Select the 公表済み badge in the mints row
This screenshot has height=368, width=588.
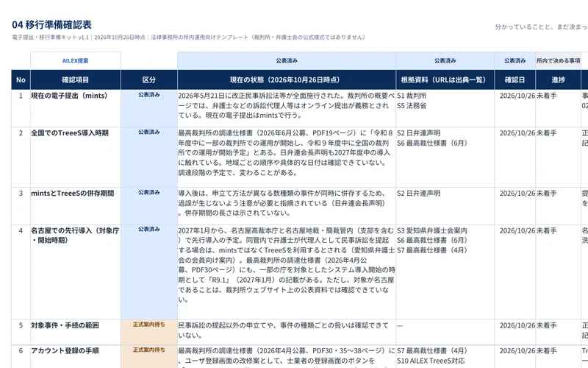point(149,95)
